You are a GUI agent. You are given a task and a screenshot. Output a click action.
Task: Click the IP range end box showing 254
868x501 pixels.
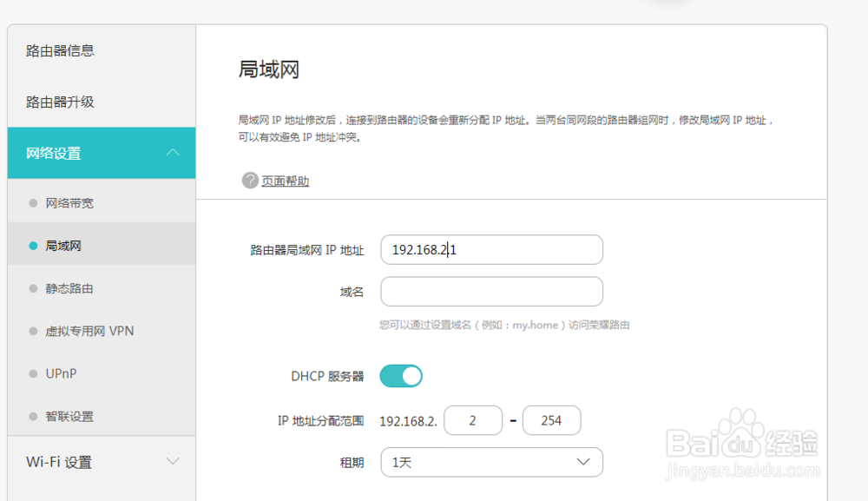tap(552, 420)
